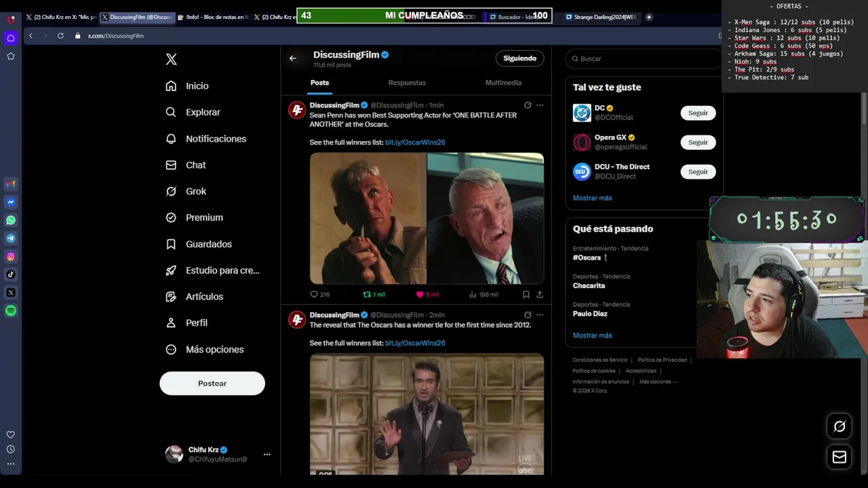Click the Perfil person icon
The width and height of the screenshot is (868, 488).
(x=171, y=323)
